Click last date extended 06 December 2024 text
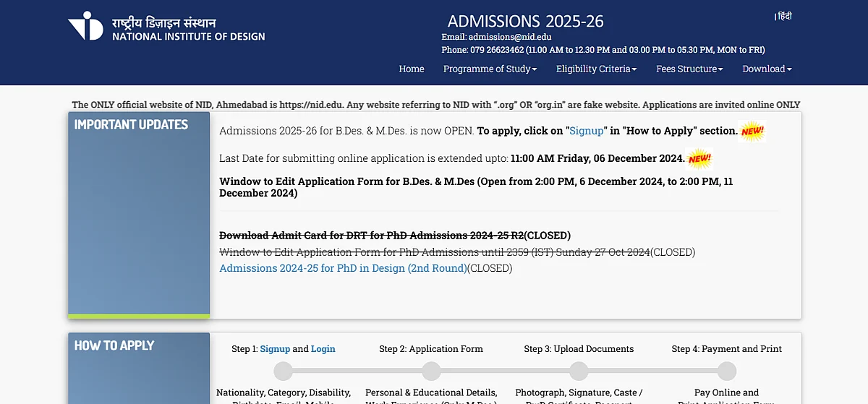Screen dimensions: 868x404 tap(452, 158)
